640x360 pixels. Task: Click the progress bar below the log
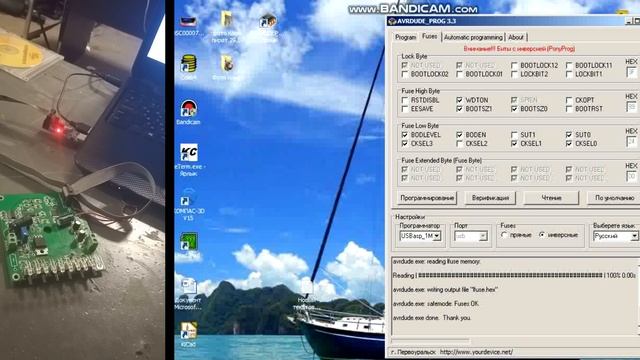tap(430, 341)
